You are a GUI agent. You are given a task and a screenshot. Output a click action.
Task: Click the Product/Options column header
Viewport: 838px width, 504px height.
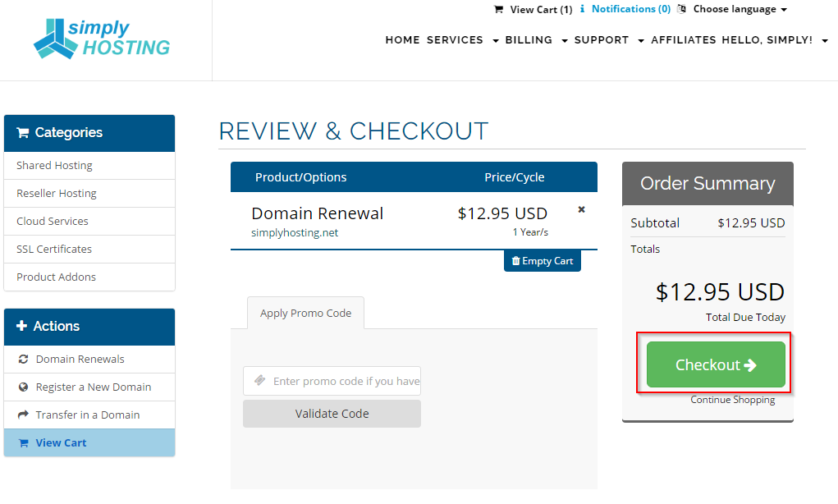click(301, 177)
